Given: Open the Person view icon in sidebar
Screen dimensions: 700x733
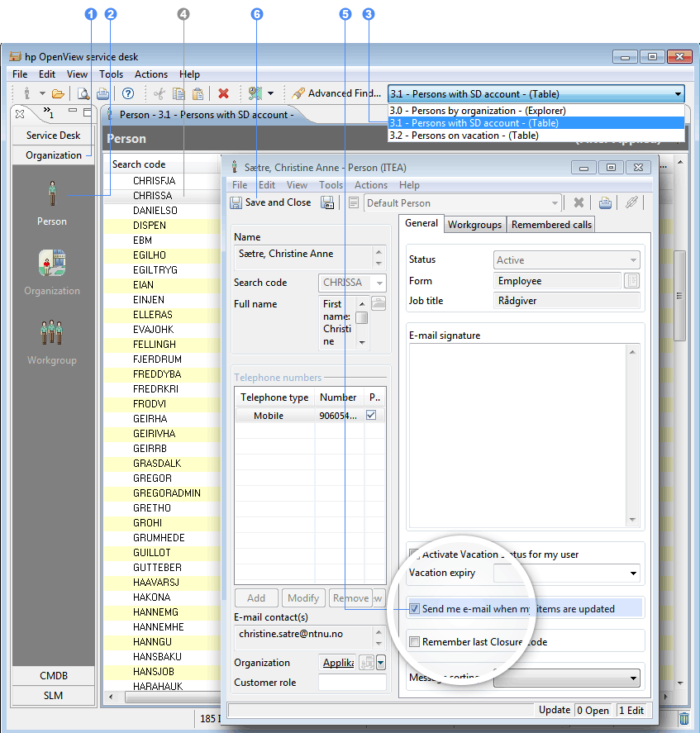Looking at the screenshot, I should tap(52, 196).
